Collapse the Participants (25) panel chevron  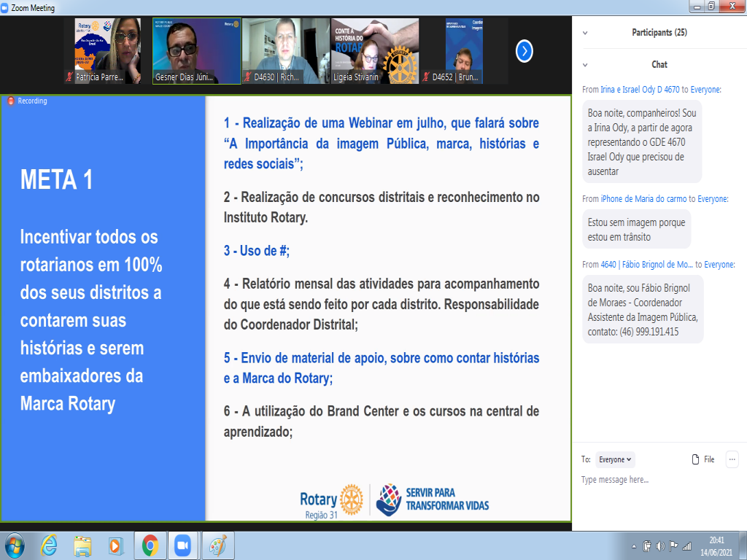(x=586, y=33)
